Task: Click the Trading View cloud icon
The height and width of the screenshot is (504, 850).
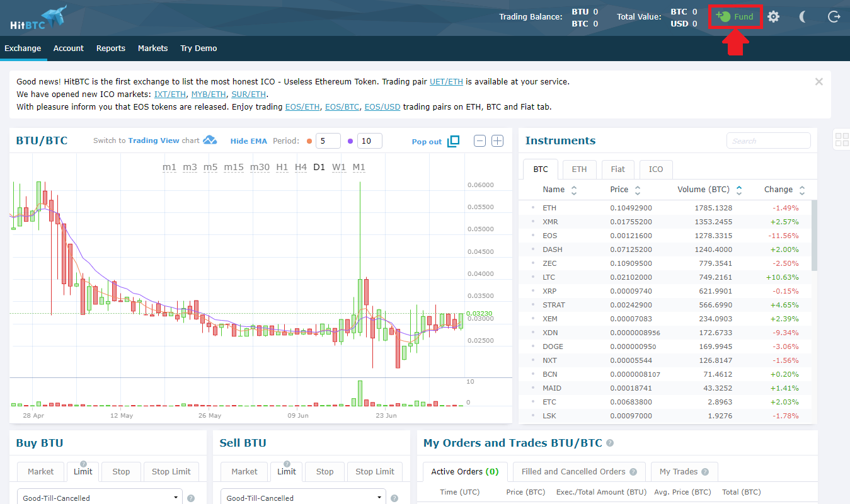Action: click(210, 140)
